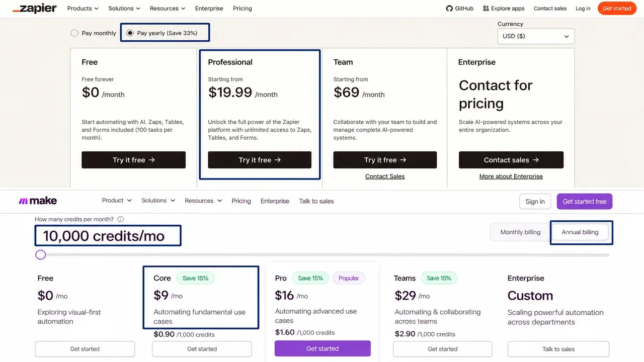
Task: Expand Zapier Resources menu
Action: (x=168, y=9)
